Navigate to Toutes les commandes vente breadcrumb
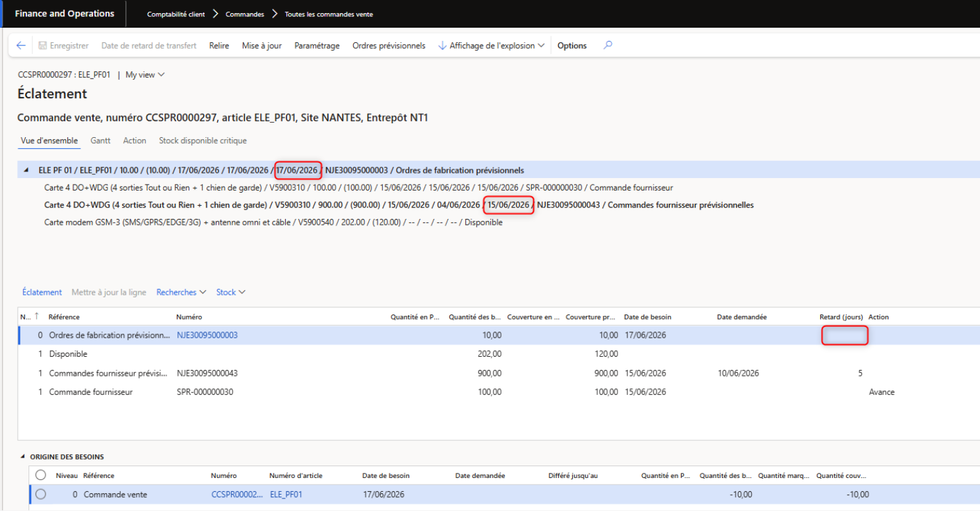The width and height of the screenshot is (980, 511). 329,14
